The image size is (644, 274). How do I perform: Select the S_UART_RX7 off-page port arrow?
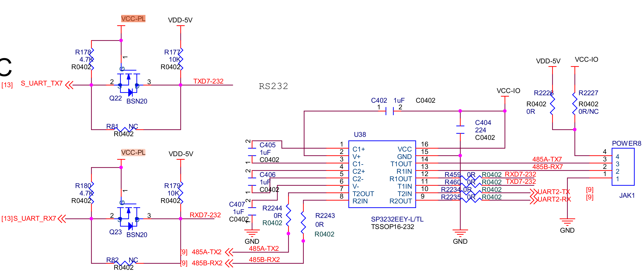(x=62, y=219)
